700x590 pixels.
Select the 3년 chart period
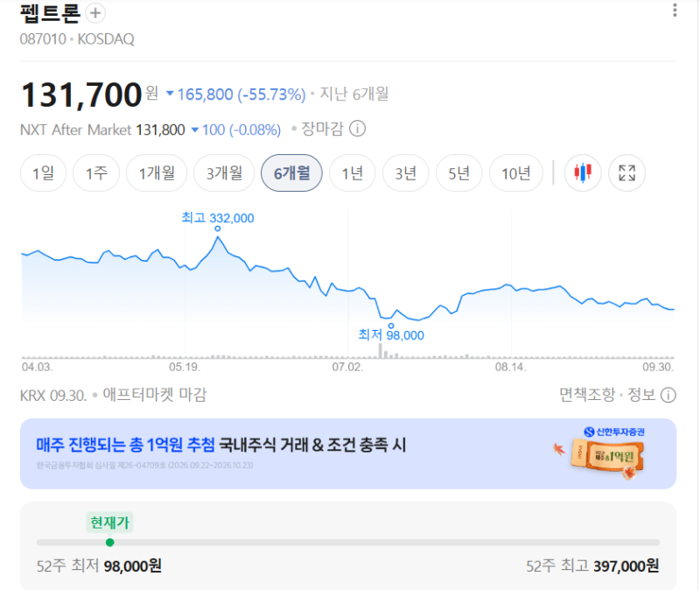(x=405, y=172)
